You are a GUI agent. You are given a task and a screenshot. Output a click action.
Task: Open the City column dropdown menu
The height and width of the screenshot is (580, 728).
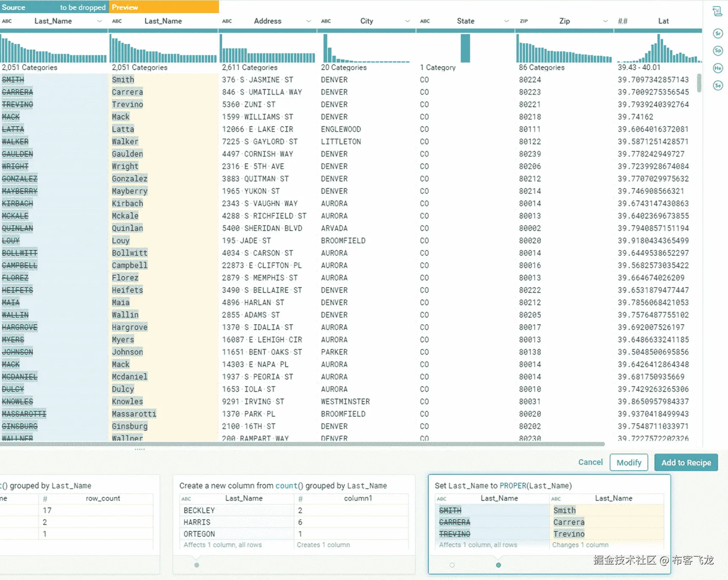408,21
